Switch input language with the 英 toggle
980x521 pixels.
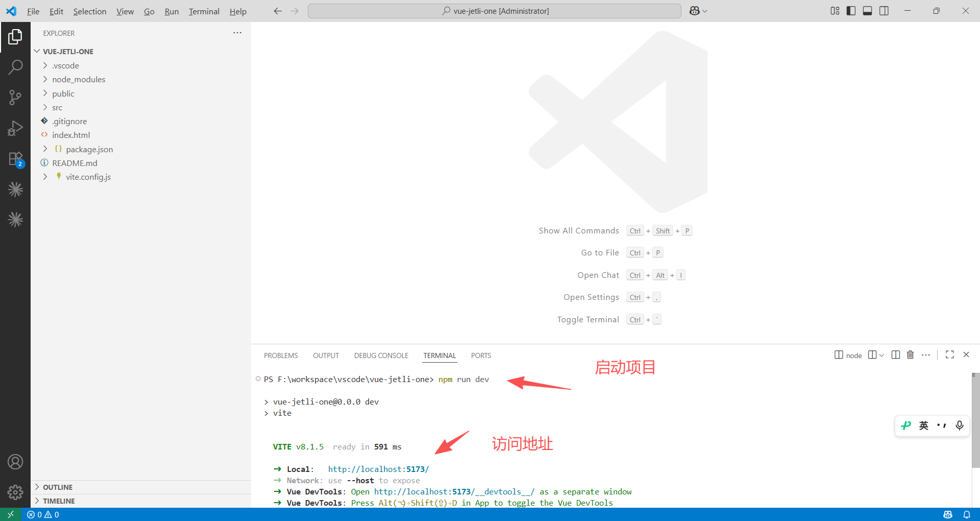[924, 425]
